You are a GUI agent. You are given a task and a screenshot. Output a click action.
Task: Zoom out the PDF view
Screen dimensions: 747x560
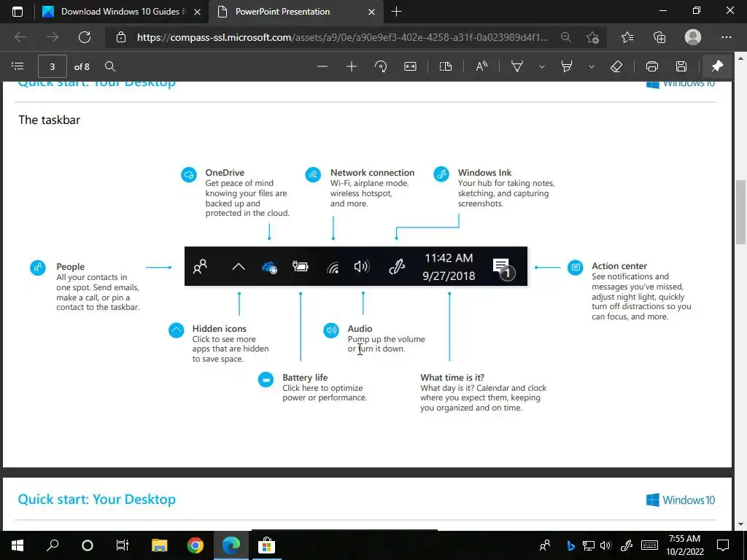pyautogui.click(x=322, y=66)
